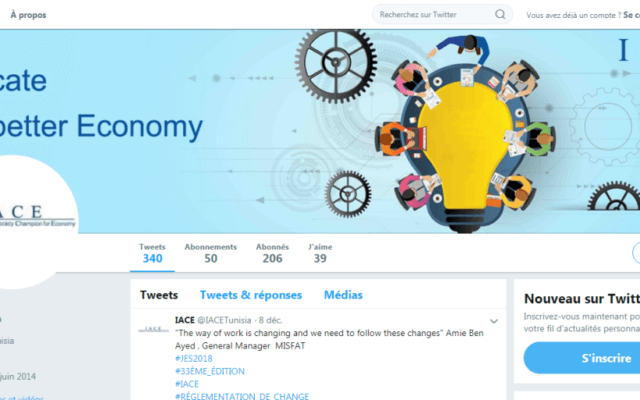The height and width of the screenshot is (400, 640).
Task: Open the À propos menu item
Action: point(28,15)
